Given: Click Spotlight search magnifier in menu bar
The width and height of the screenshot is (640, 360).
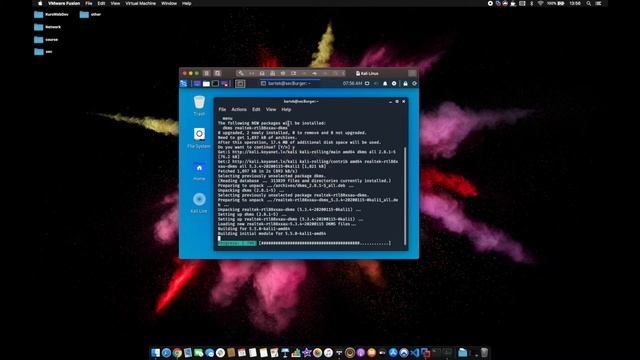Looking at the screenshot, I should pyautogui.click(x=589, y=3).
